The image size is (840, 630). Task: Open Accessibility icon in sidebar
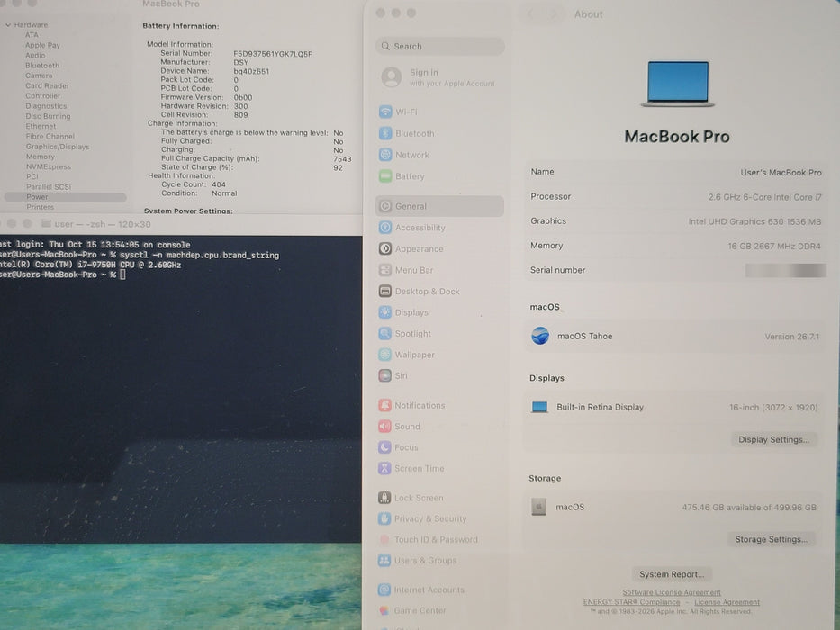tap(385, 228)
